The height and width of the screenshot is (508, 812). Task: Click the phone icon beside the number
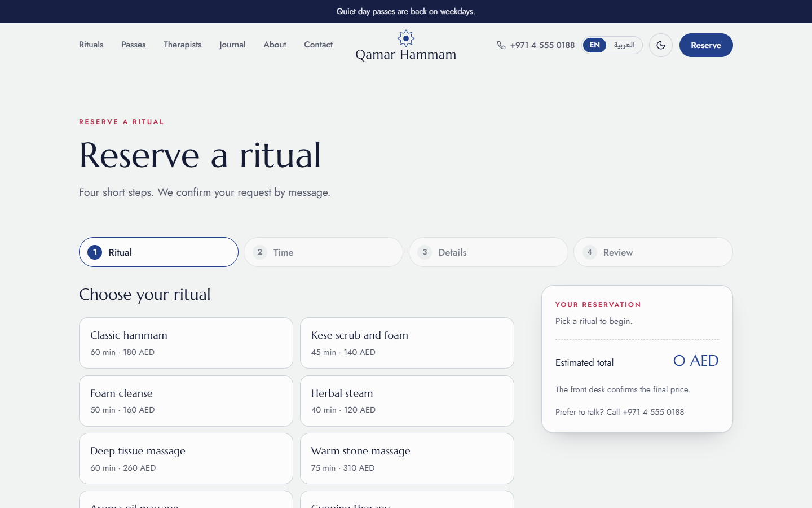pyautogui.click(x=501, y=45)
